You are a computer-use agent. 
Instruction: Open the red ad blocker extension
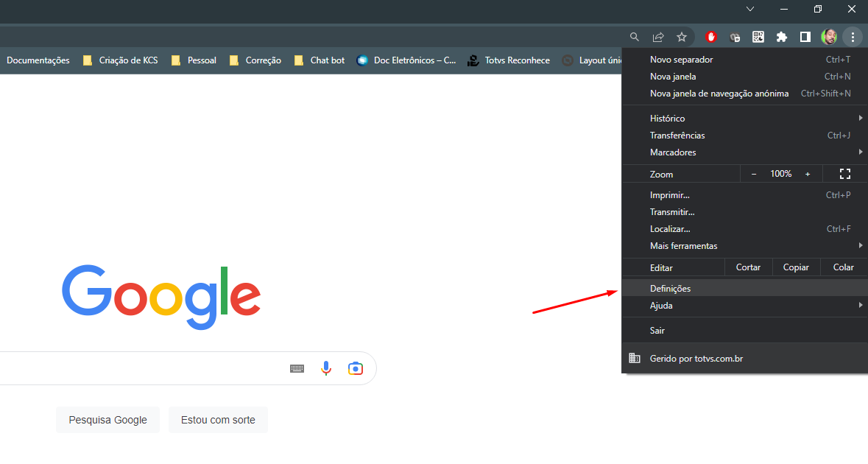pyautogui.click(x=711, y=37)
